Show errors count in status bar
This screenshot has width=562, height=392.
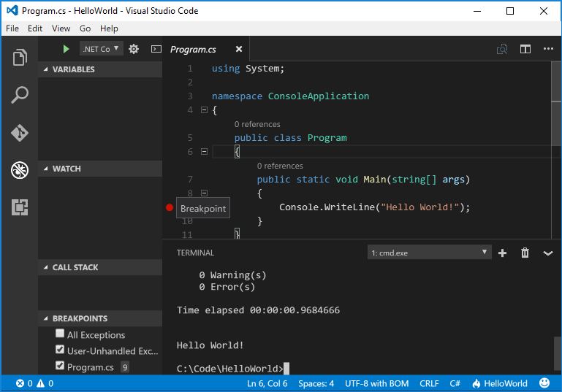24,383
